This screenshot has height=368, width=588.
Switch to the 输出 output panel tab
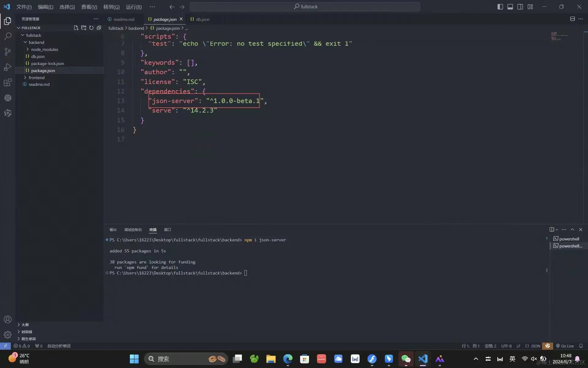coord(113,229)
